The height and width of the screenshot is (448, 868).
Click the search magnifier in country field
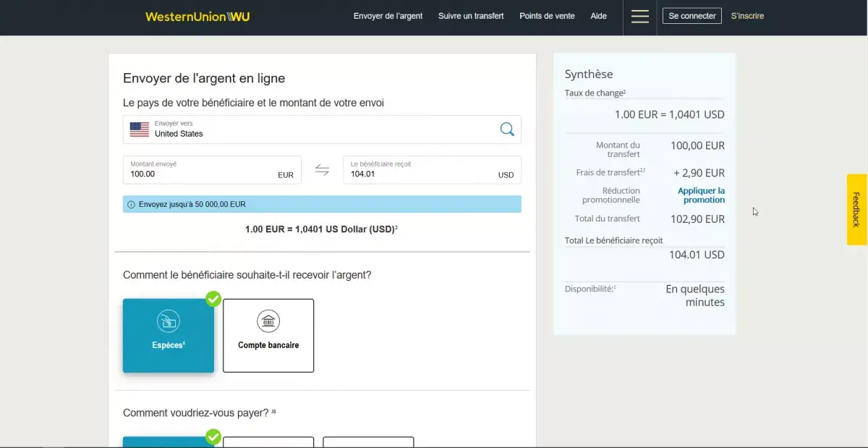pyautogui.click(x=507, y=129)
